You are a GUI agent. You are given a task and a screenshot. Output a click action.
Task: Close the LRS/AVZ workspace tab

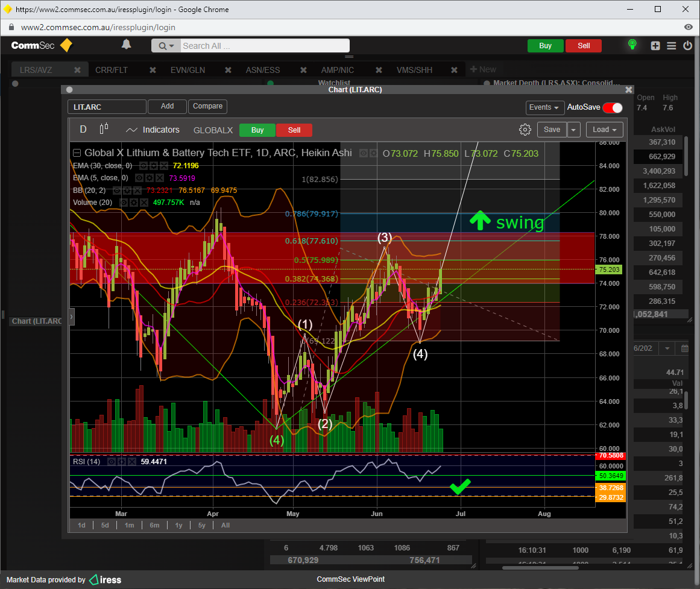77,70
